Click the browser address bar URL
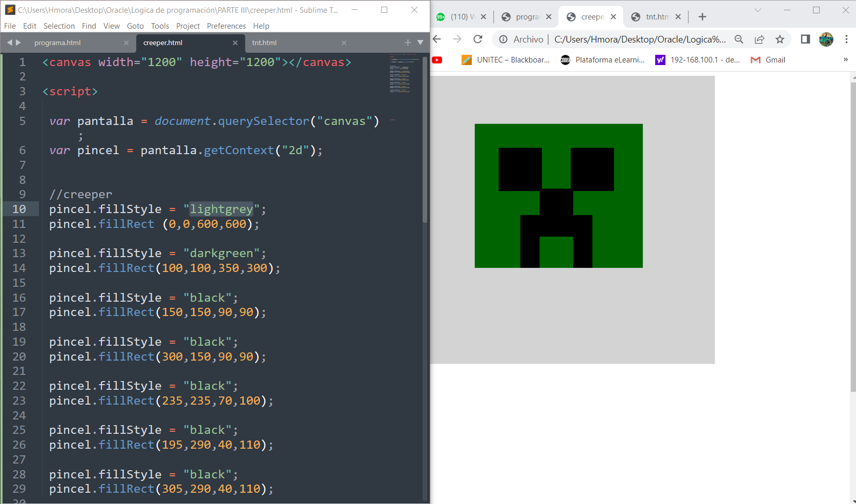Viewport: 856px width, 504px height. coord(640,39)
